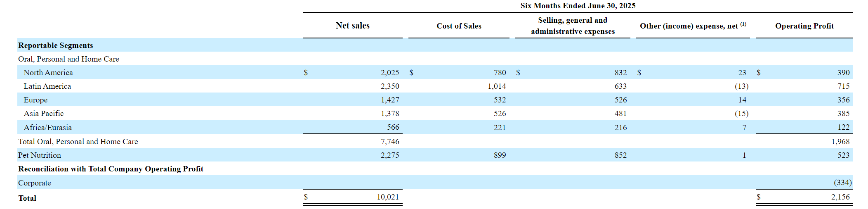Image resolution: width=868 pixels, height=209 pixels.
Task: Click the Selling, general and administrative expenses header
Action: click(573, 26)
